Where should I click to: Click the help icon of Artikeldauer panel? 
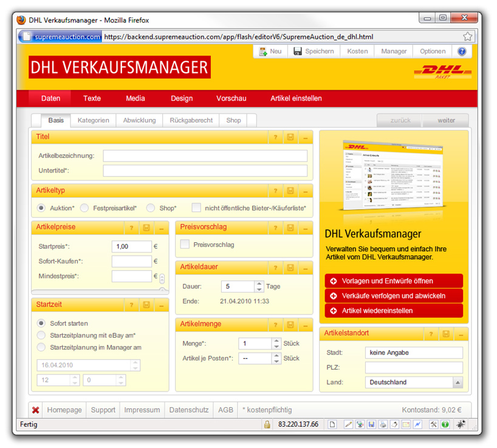pyautogui.click(x=275, y=268)
